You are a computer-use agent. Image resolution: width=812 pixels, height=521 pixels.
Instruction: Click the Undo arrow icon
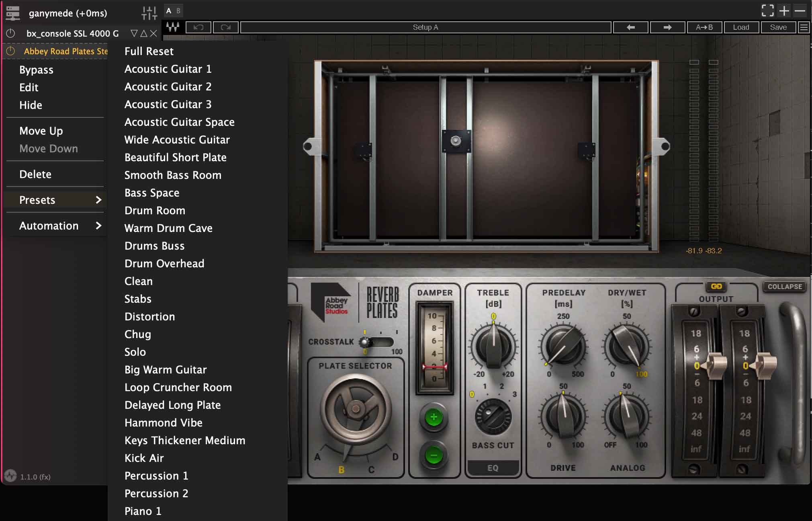pyautogui.click(x=199, y=27)
